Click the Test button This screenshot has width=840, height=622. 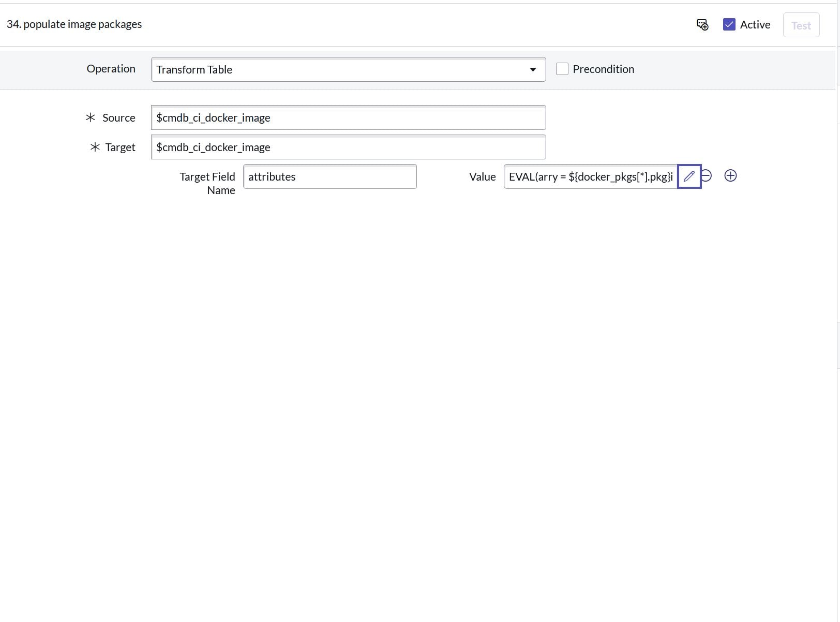[x=801, y=25]
